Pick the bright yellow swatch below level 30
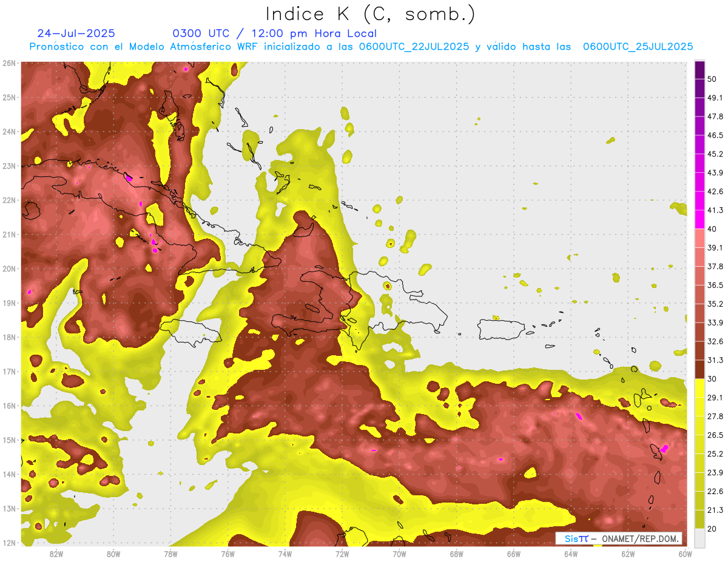Image resolution: width=728 pixels, height=562 pixels. click(699, 388)
